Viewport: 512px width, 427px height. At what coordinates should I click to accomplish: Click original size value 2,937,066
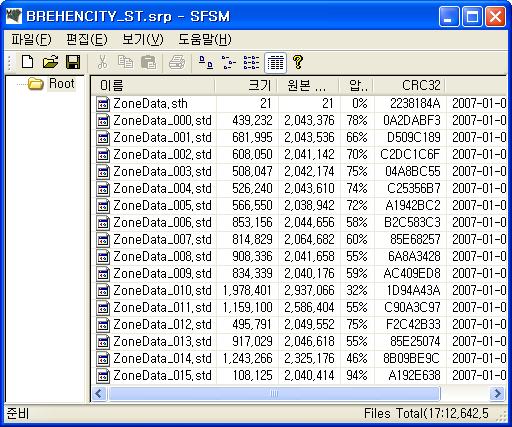pos(309,291)
